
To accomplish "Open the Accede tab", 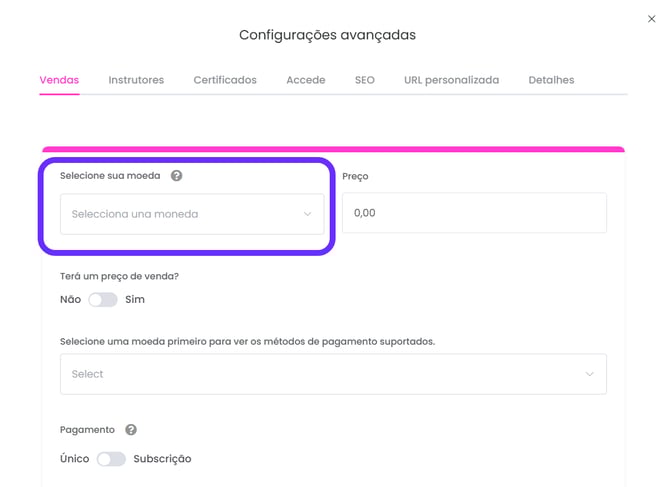I will [306, 80].
